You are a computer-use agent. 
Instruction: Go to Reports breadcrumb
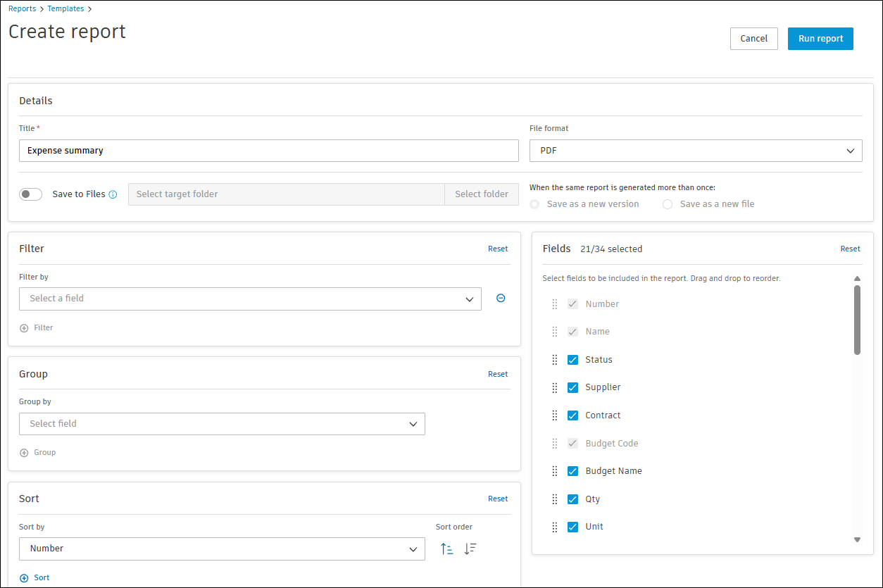23,8
